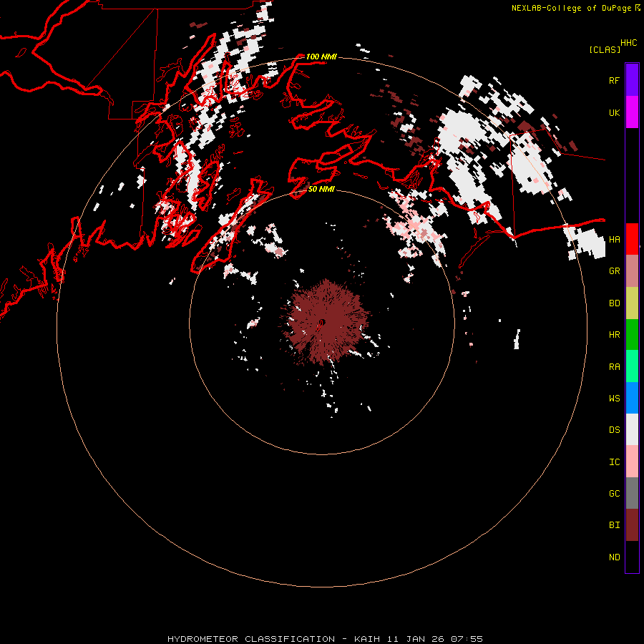Image resolution: width=644 pixels, height=644 pixels.
Task: Click the IC pink legend swatch
Action: pyautogui.click(x=632, y=462)
